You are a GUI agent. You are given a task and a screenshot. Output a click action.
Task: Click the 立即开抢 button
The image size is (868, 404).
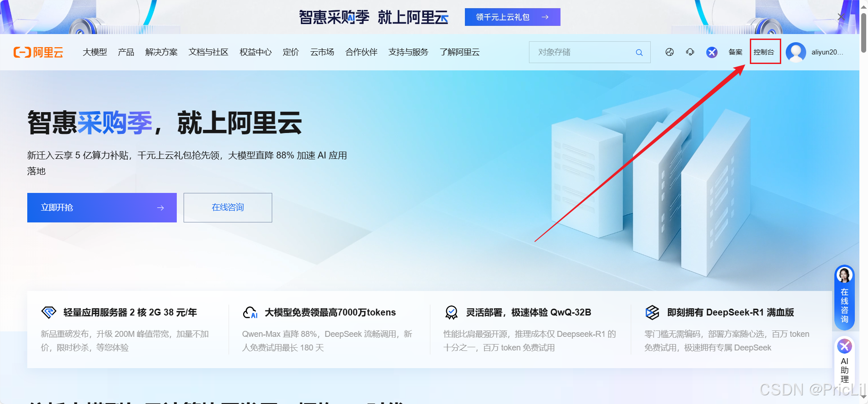[x=102, y=207]
